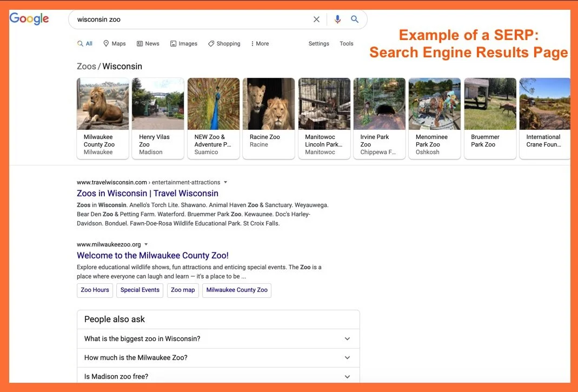Image resolution: width=578 pixels, height=392 pixels.
Task: Click the arrow beside travelwisconsin.com breadcrumb
Action: point(225,182)
